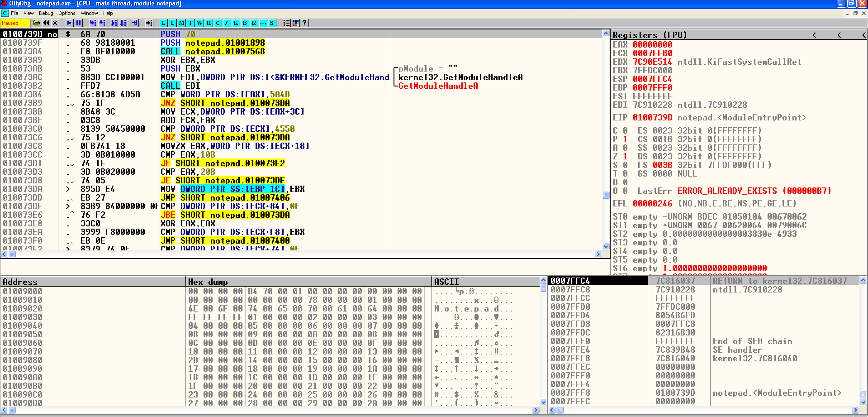This screenshot has width=868, height=417.
Task: Show CPU window via C button
Action: (x=218, y=23)
